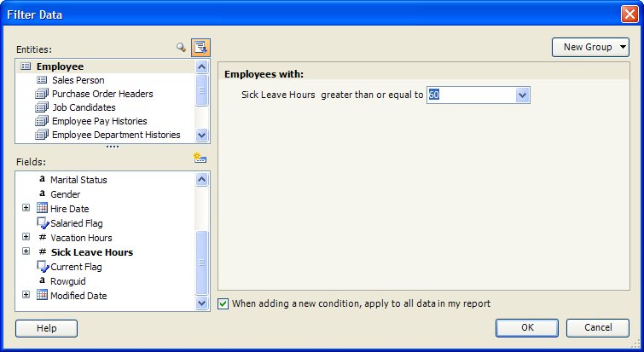644x352 pixels.
Task: Click the Hire Date calendar icon
Action: (x=42, y=208)
